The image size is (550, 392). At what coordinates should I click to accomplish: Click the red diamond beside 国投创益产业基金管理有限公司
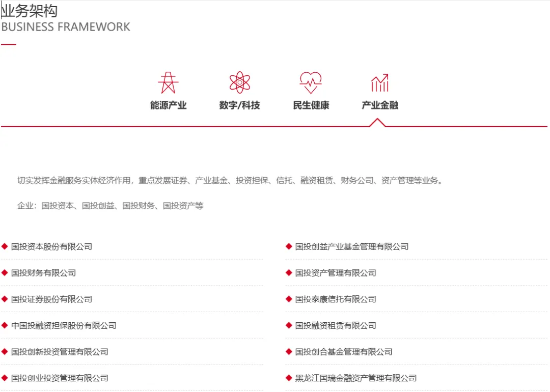point(289,246)
